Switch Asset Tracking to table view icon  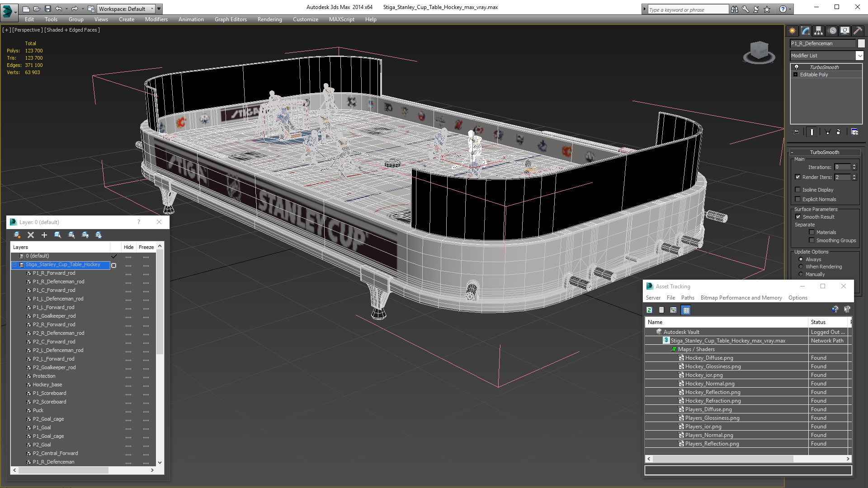(x=686, y=310)
